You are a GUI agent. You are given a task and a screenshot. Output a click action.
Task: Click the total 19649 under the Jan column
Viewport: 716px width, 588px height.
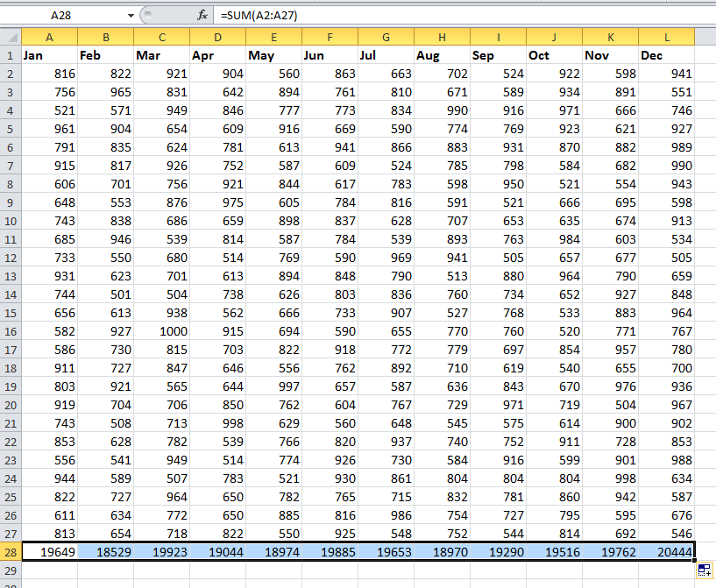[49, 552]
